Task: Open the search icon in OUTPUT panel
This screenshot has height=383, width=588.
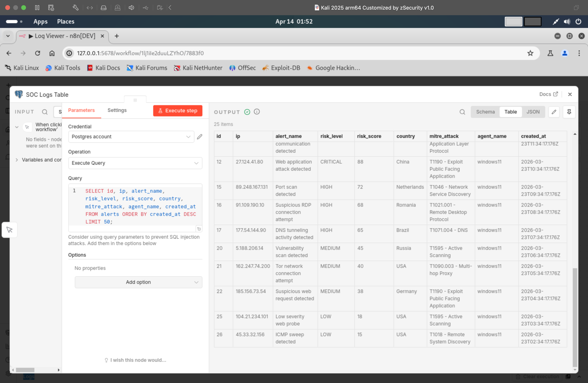Action: (462, 112)
